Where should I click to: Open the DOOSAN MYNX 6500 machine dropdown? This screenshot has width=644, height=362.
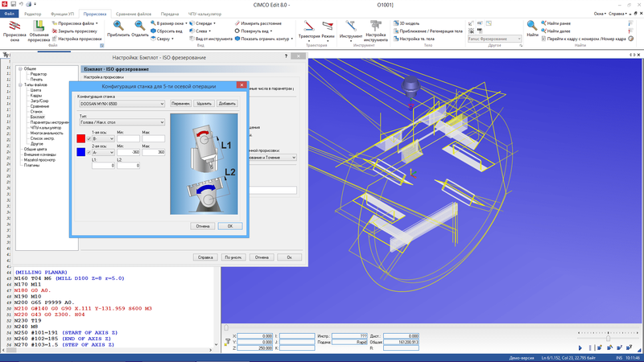pos(162,104)
